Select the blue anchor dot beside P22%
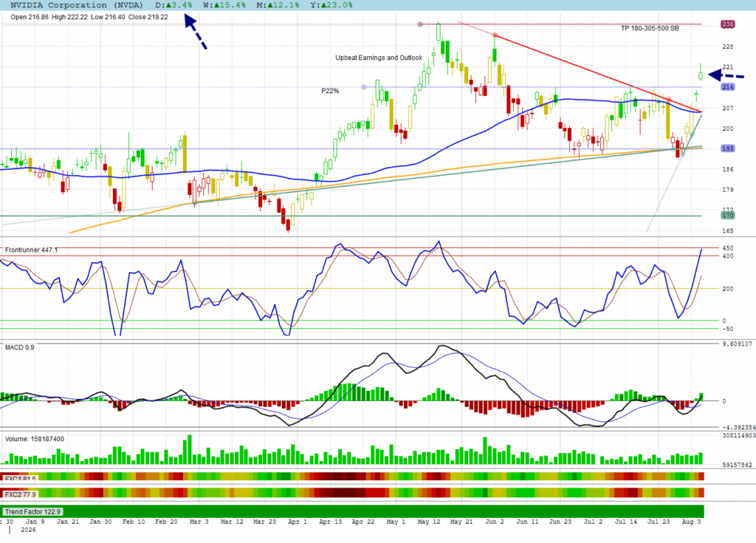 [x=363, y=87]
